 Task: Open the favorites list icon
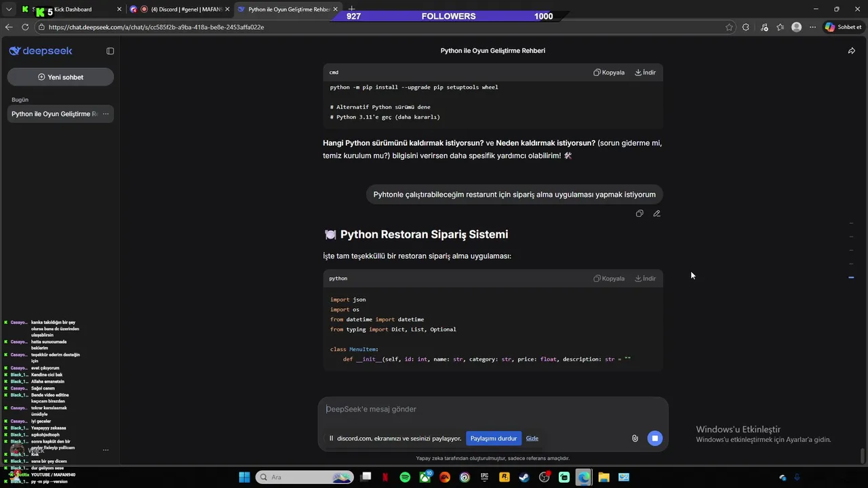tap(781, 27)
